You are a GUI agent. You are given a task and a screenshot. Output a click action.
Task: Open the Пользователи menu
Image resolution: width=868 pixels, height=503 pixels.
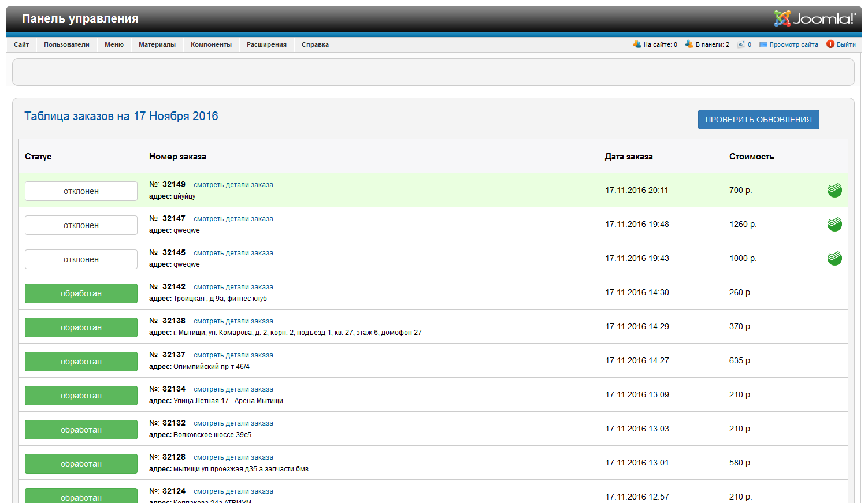66,44
